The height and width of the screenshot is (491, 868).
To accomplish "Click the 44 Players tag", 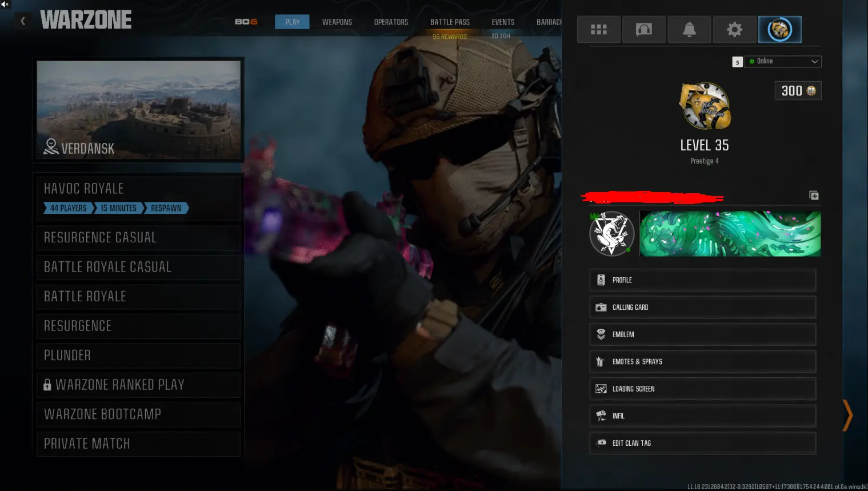I will pyautogui.click(x=69, y=208).
